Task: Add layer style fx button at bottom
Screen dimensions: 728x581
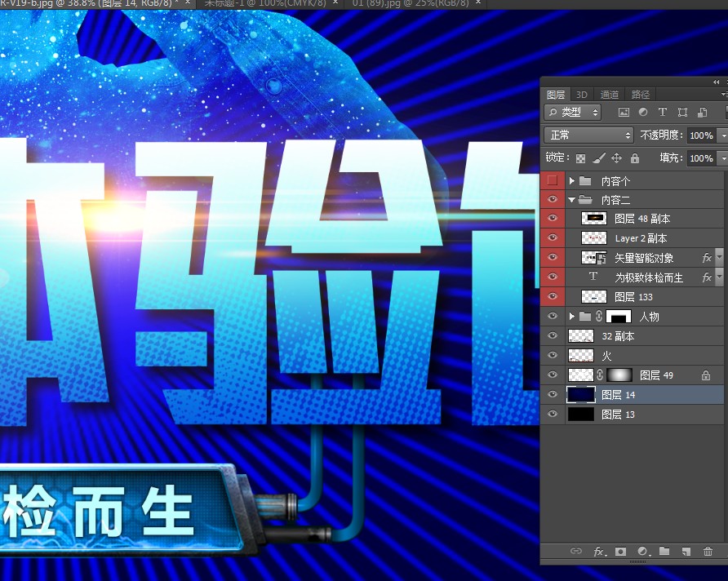Action: [x=599, y=552]
